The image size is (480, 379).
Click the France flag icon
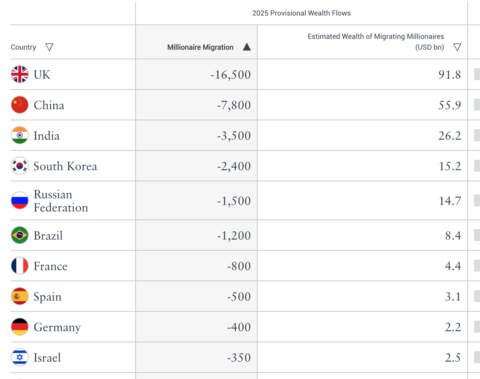(x=20, y=266)
